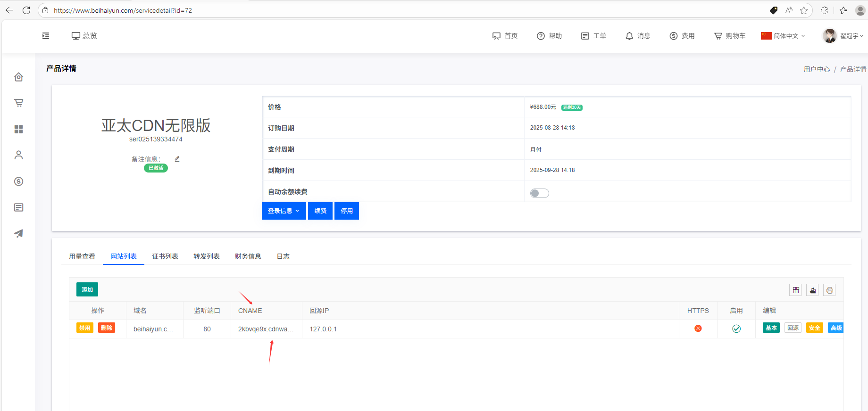The image size is (868, 411).
Task: Collapse the sidebar with the menu fold icon
Action: 46,36
